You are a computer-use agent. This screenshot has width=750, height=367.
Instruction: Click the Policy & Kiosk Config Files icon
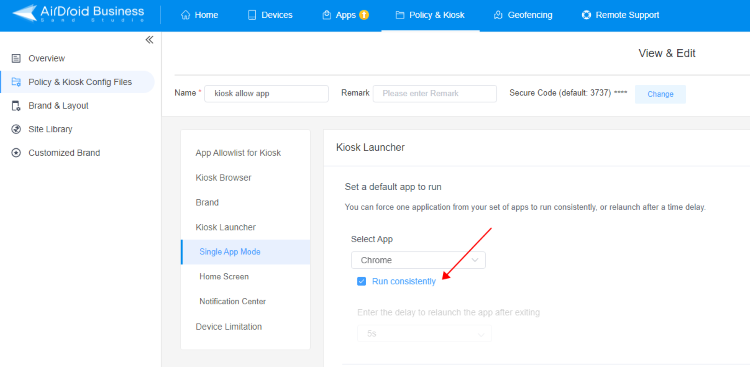[16, 82]
